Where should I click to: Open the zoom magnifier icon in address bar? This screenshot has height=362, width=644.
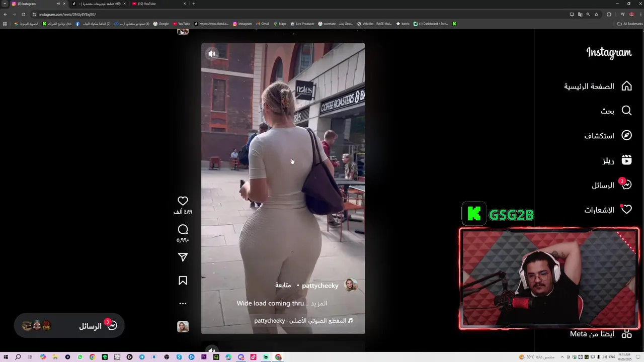click(588, 15)
